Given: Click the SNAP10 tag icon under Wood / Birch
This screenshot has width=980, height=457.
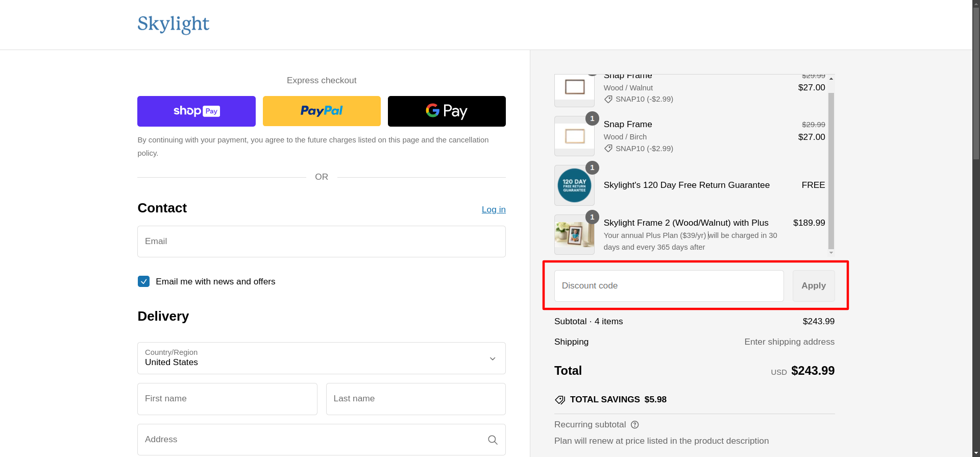Looking at the screenshot, I should point(608,149).
